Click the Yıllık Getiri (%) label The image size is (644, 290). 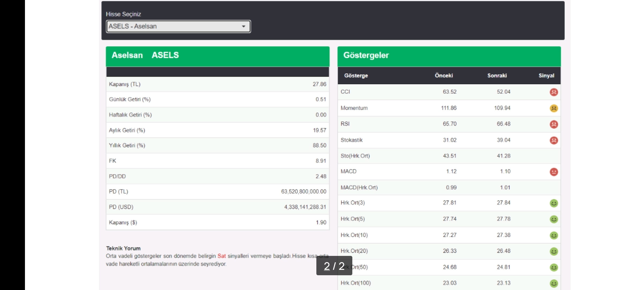click(x=127, y=146)
